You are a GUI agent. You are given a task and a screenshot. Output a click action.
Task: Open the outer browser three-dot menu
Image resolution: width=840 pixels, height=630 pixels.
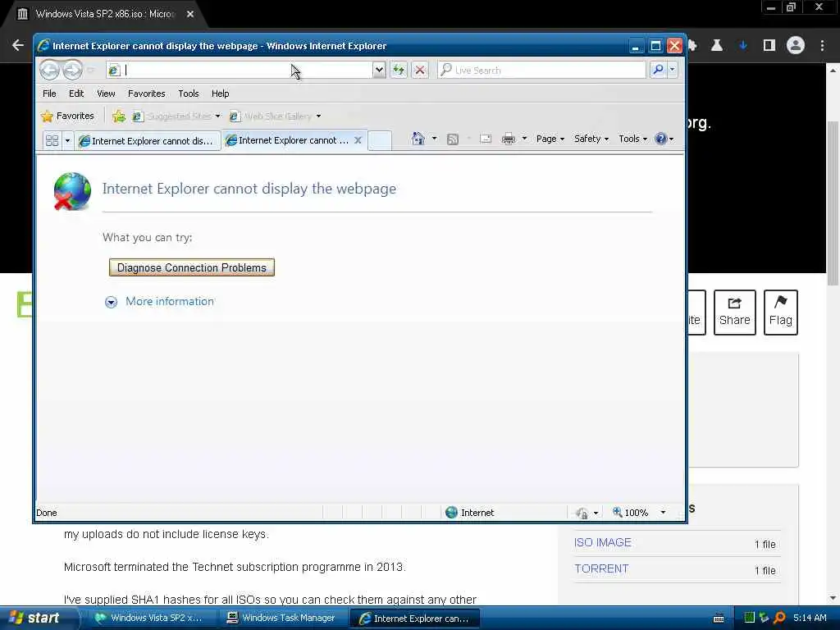pos(822,46)
